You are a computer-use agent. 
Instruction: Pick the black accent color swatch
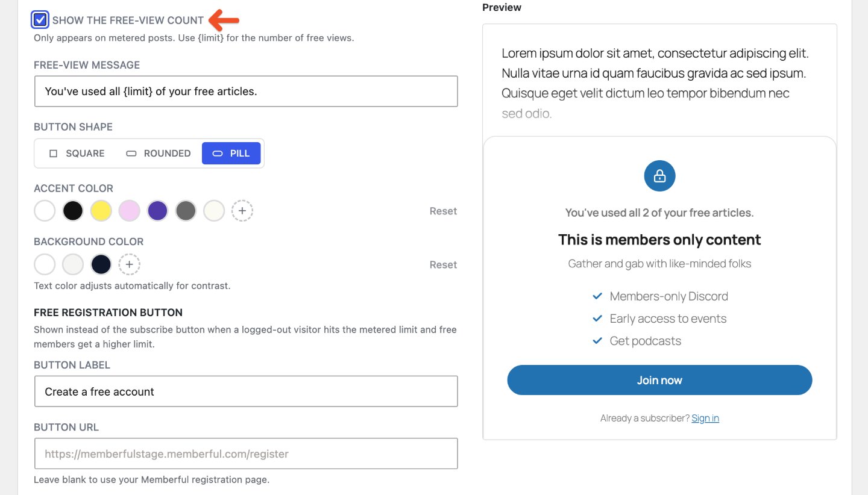coord(73,211)
